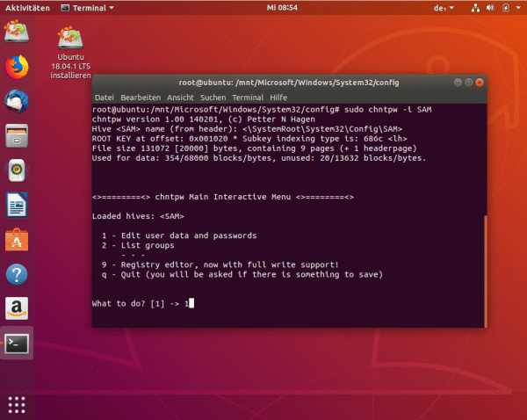Launch Rhythmbox music player
Screen dimensions: 527x420
[17, 170]
